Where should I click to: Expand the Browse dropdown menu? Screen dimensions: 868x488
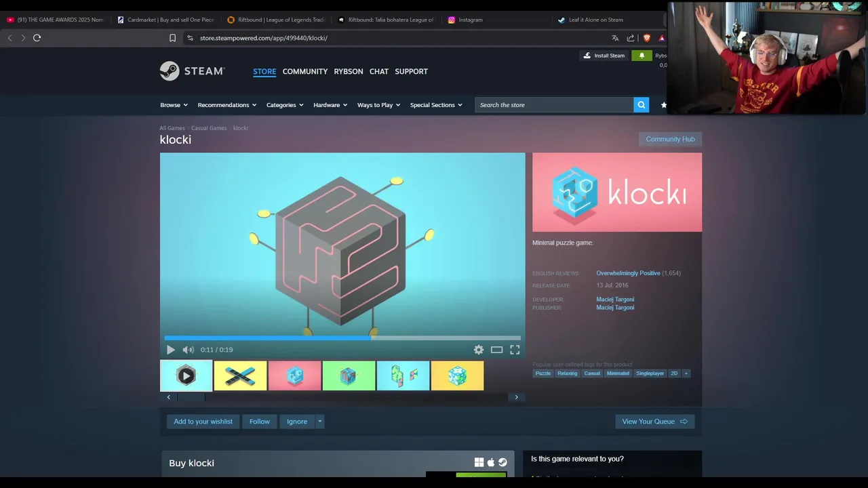pos(174,105)
